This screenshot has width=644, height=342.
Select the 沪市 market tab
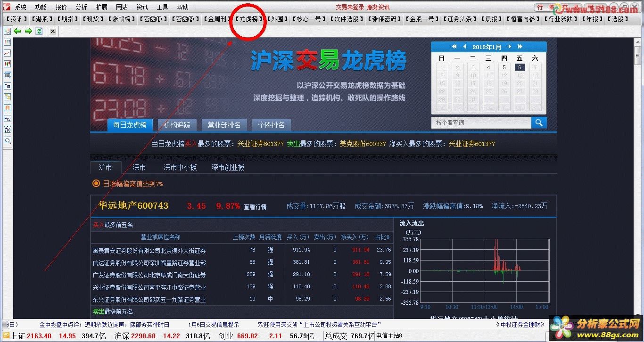[106, 167]
